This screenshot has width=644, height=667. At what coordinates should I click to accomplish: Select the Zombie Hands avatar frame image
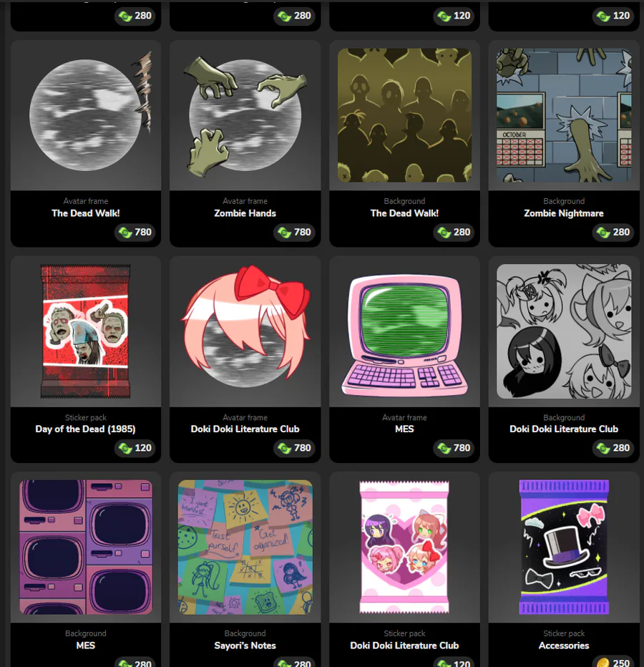245,115
